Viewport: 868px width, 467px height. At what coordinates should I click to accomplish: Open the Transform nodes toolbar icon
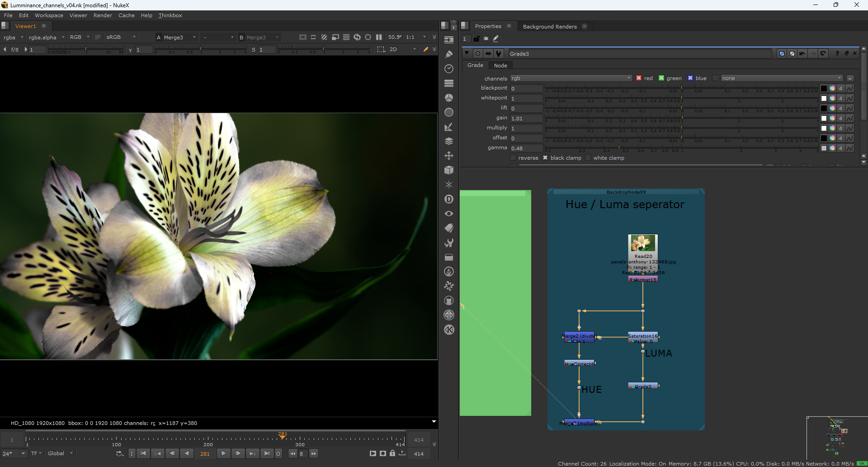tap(449, 156)
